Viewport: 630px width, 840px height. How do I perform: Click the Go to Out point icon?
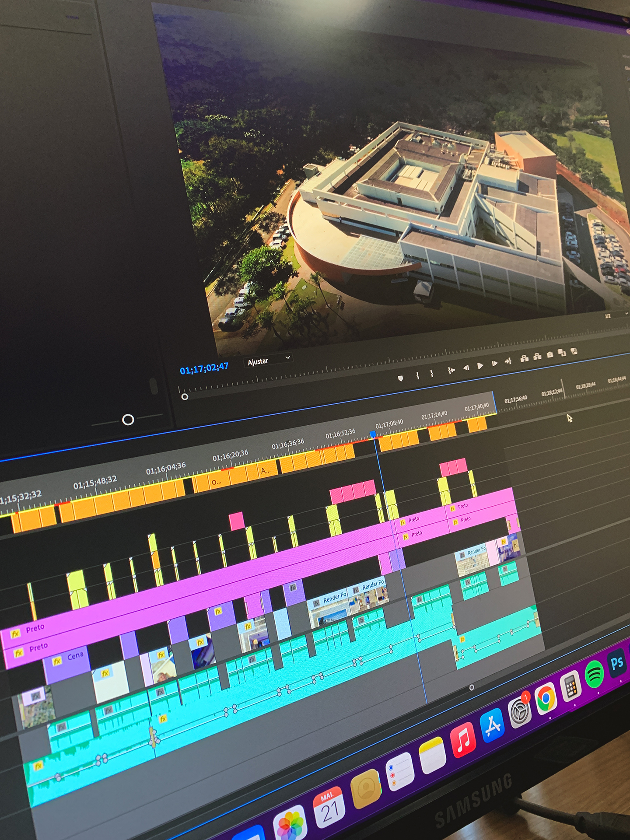pyautogui.click(x=508, y=361)
